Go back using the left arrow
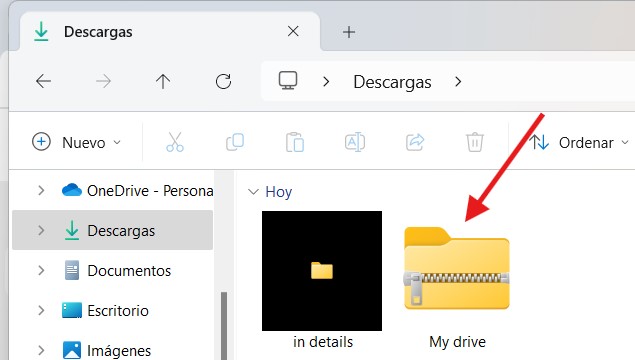This screenshot has height=360, width=635. point(43,81)
